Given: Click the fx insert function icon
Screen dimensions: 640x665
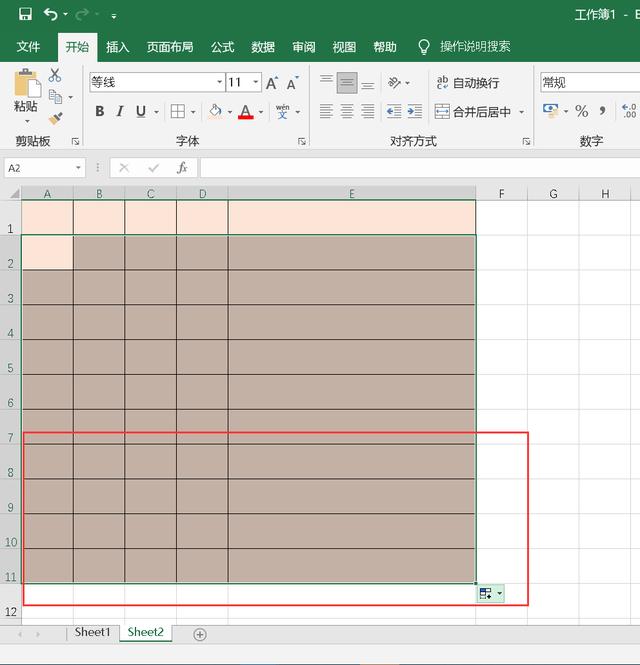Looking at the screenshot, I should [182, 168].
